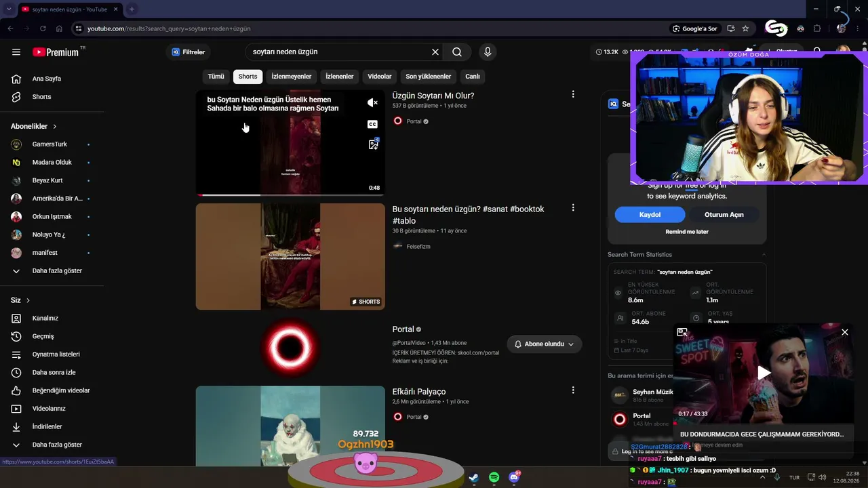
Task: Click the image overlay icon below CC
Action: [373, 144]
